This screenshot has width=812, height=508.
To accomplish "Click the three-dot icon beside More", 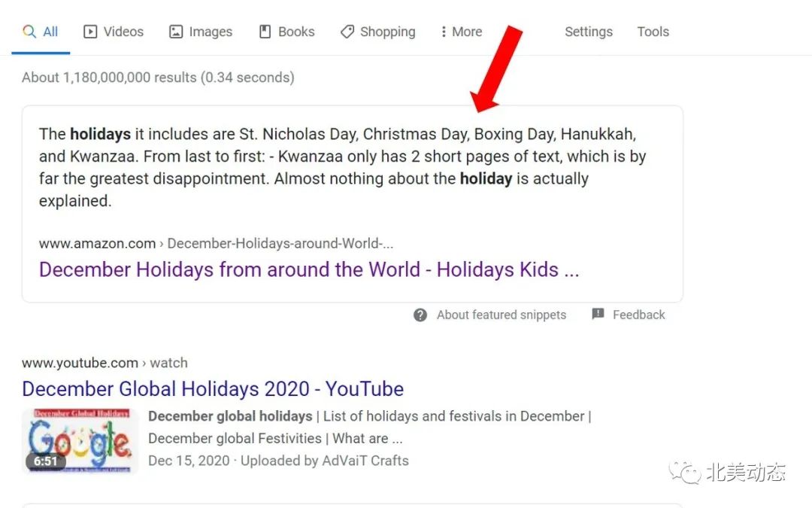I will [x=444, y=32].
